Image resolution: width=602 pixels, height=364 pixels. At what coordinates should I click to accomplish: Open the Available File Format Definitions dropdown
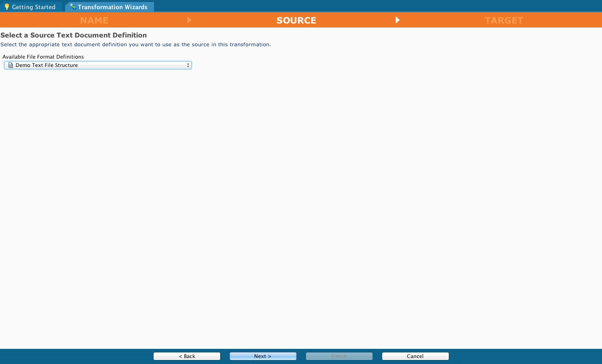(x=98, y=65)
